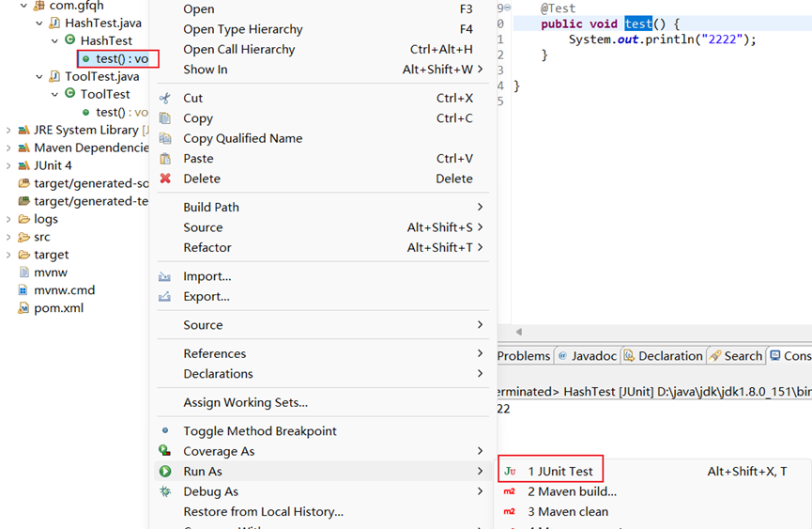Open the Refactor submenu
812x529 pixels.
(x=323, y=248)
